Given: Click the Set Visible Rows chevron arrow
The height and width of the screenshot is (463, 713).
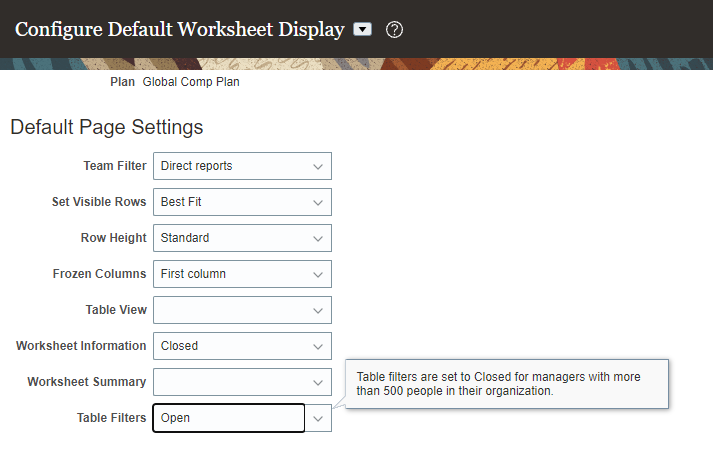Looking at the screenshot, I should click(318, 202).
